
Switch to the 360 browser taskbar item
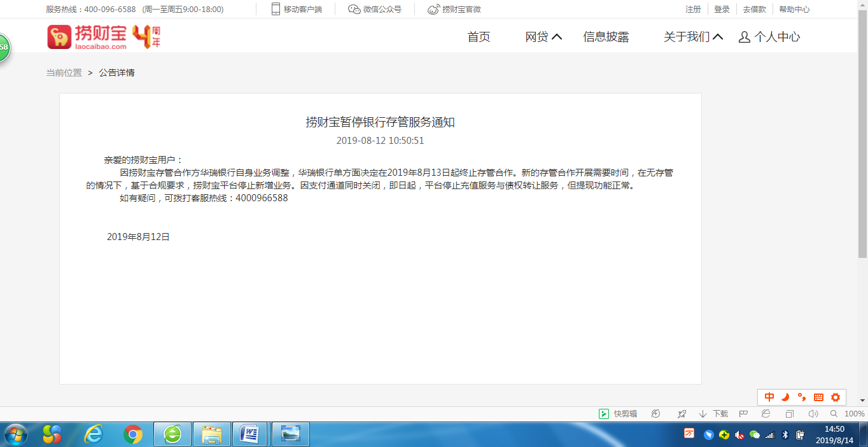172,434
